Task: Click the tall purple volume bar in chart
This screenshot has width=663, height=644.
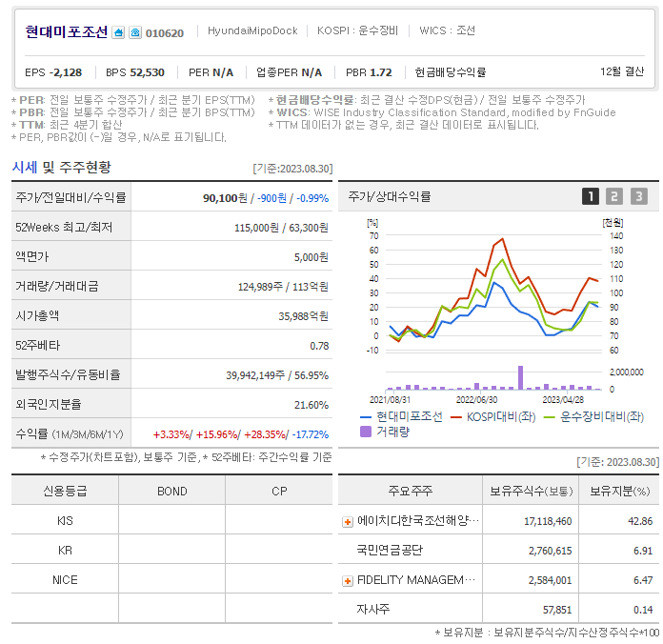Action: tap(520, 377)
